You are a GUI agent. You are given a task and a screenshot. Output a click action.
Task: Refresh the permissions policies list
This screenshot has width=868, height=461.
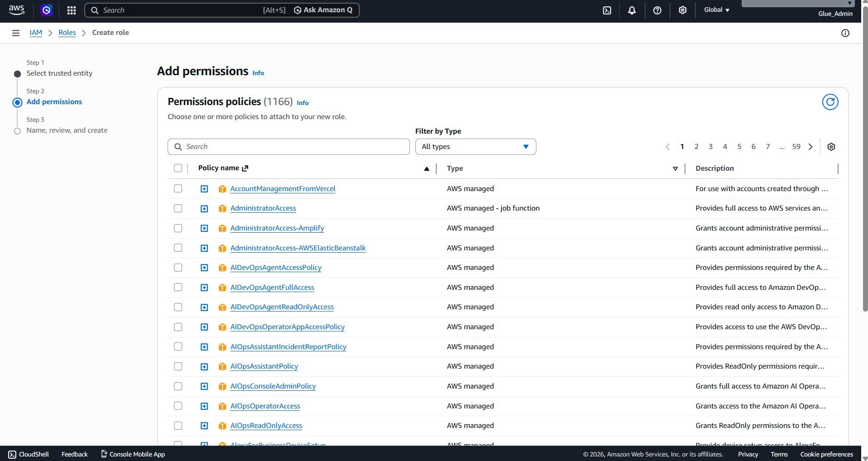pos(830,102)
